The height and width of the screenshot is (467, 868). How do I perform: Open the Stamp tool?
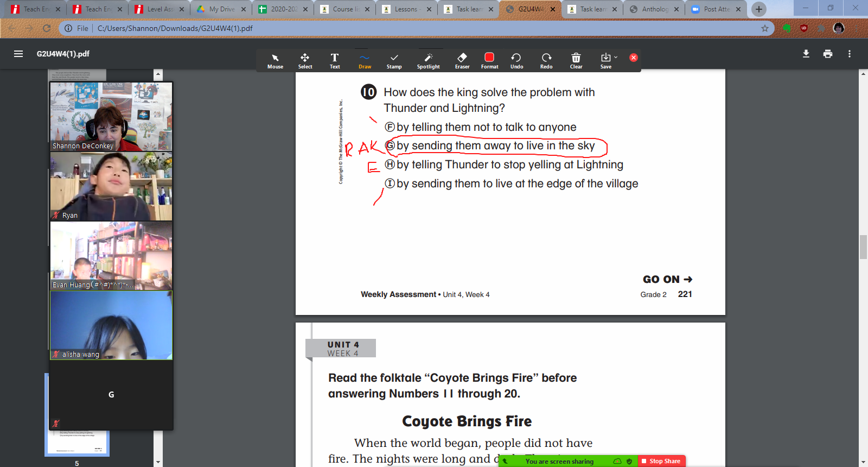(x=394, y=61)
